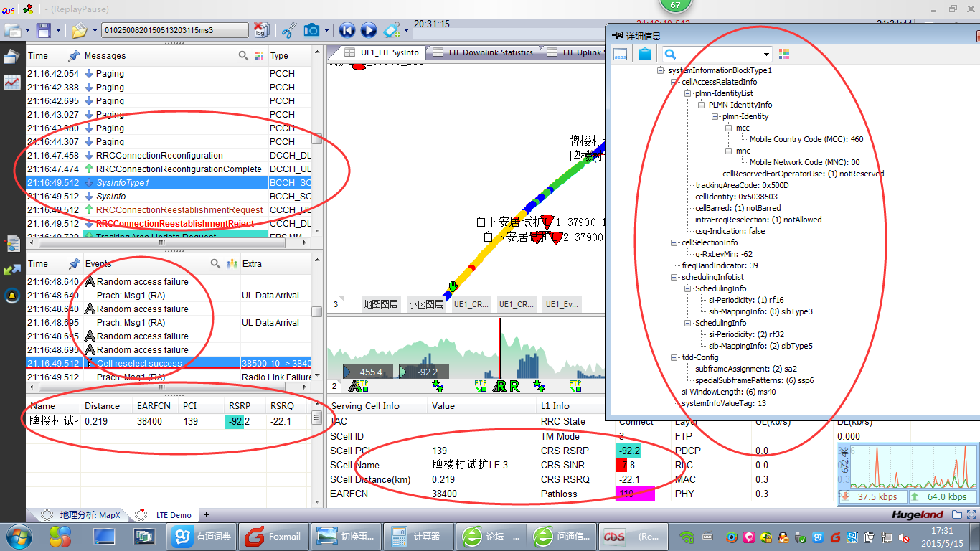Switch to UE1_LTE SysInfo tab
The height and width of the screenshot is (551, 980).
(x=382, y=52)
